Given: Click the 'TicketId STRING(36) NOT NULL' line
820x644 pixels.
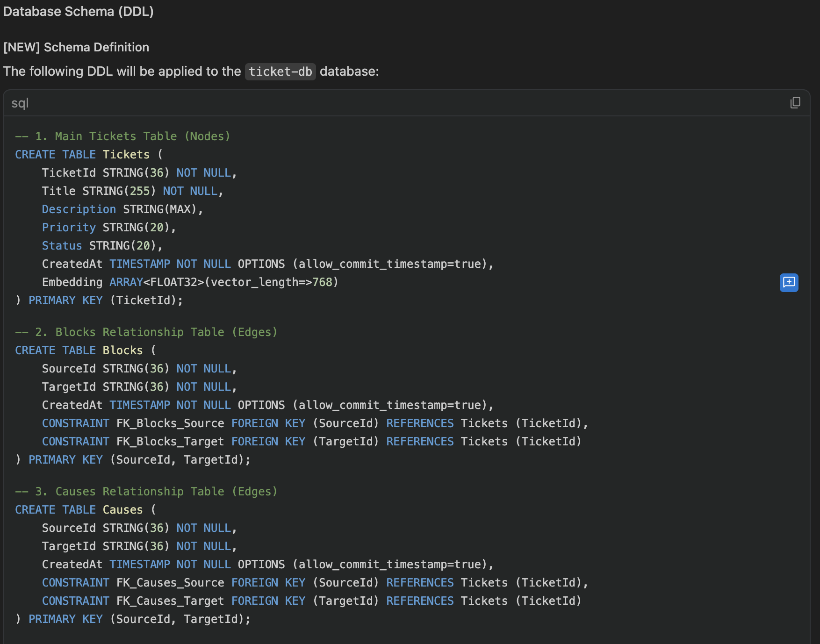Looking at the screenshot, I should coord(139,172).
